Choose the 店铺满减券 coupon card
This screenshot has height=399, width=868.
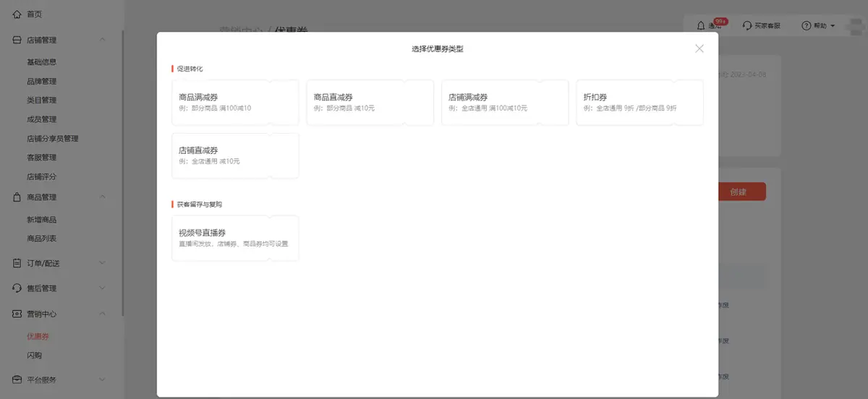click(505, 103)
